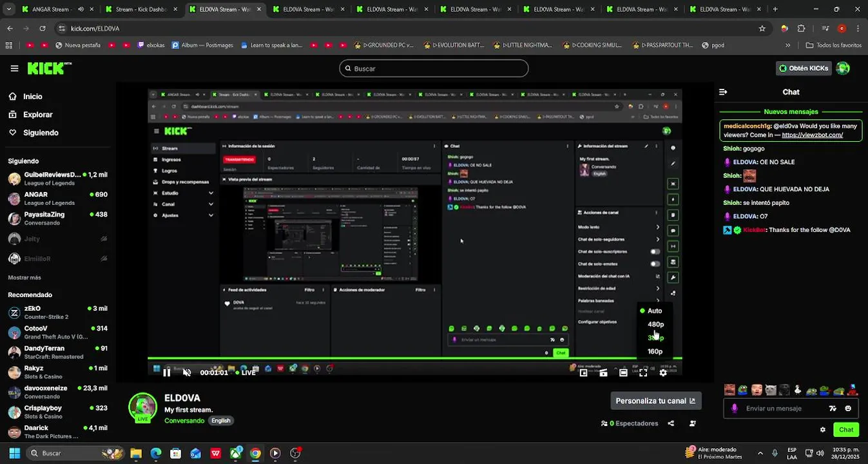The image size is (868, 464).
Task: Click Obtén KICKs button
Action: pyautogui.click(x=803, y=68)
